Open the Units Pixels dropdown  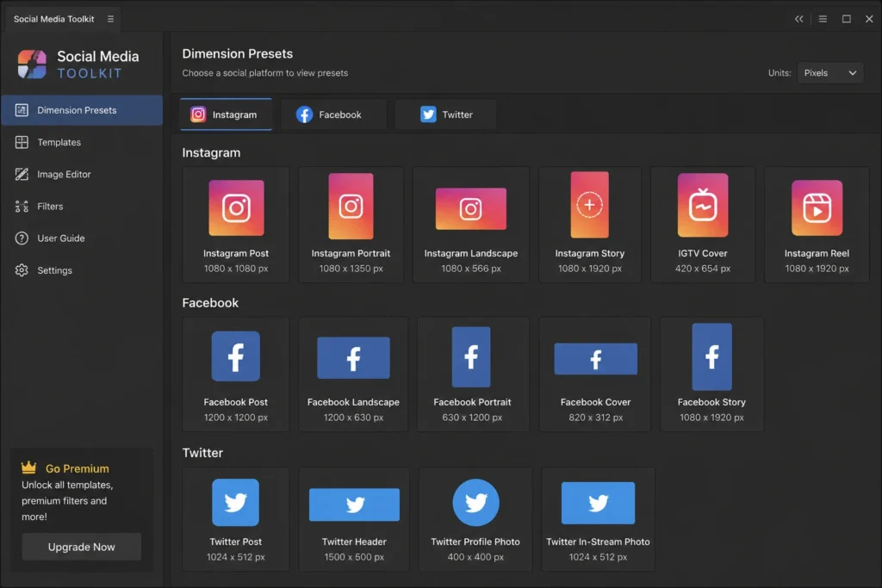830,73
